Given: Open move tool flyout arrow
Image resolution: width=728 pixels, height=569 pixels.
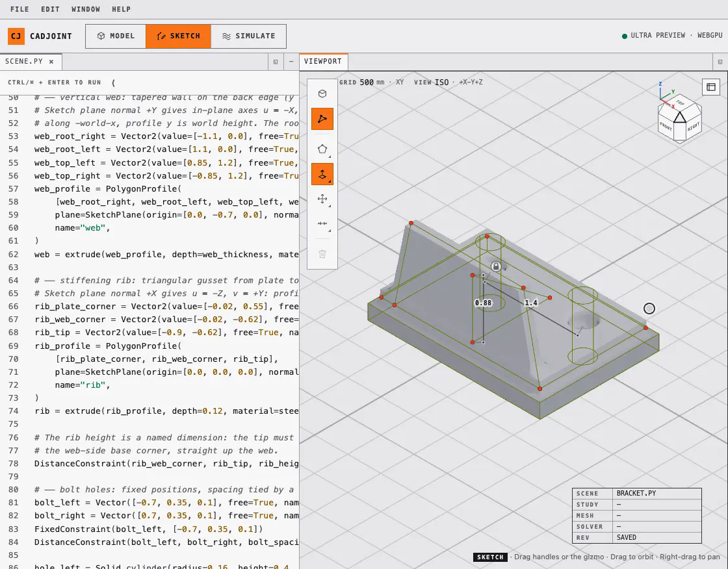Looking at the screenshot, I should pos(330,206).
